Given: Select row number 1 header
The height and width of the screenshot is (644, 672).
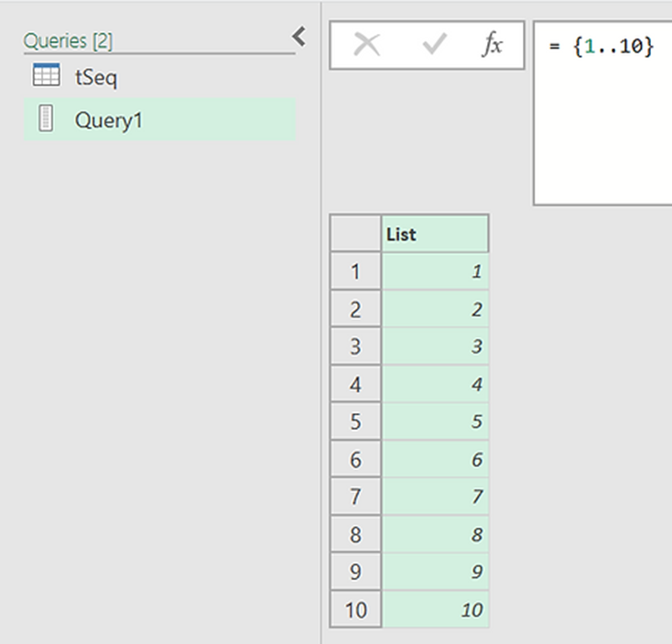Looking at the screenshot, I should [355, 272].
